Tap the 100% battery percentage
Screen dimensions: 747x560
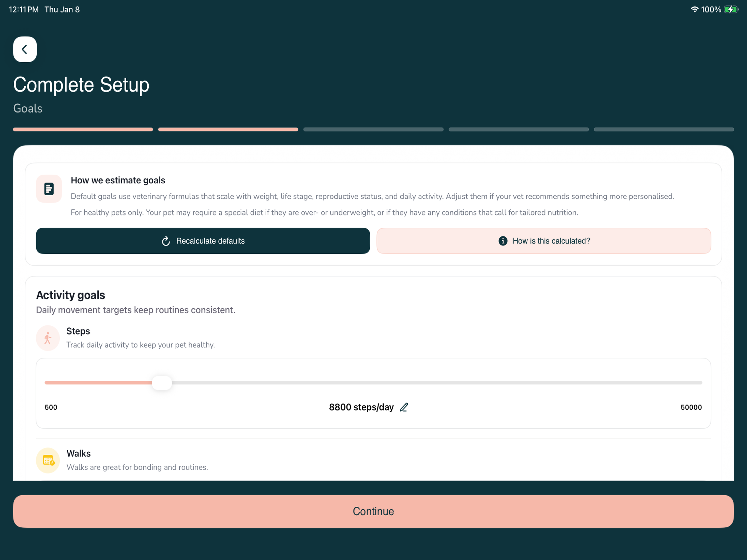[711, 10]
